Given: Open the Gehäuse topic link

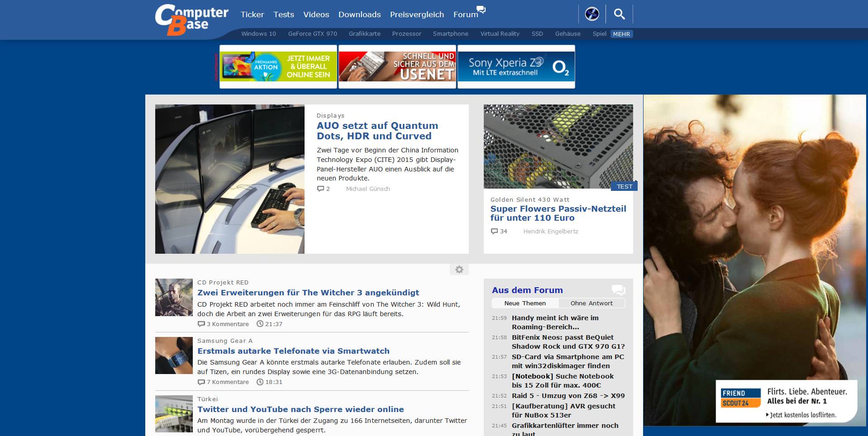Looking at the screenshot, I should click(568, 34).
